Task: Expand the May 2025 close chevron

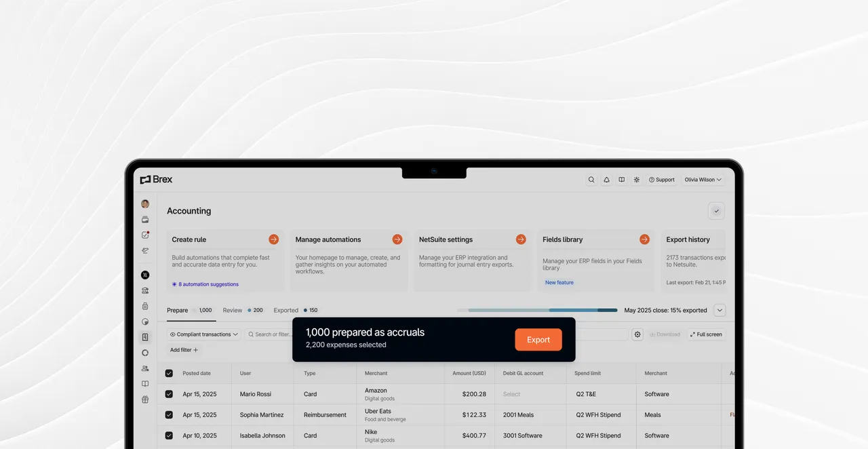Action: [719, 311]
